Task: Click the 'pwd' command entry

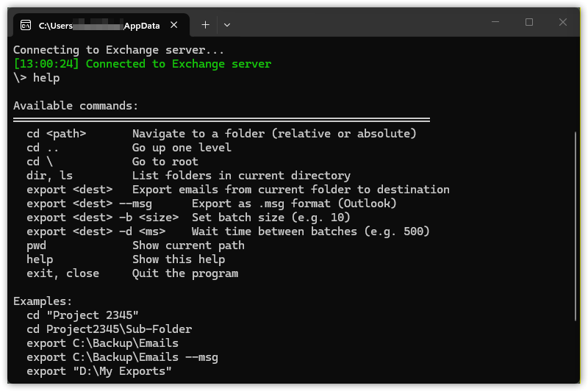Action: tap(36, 245)
